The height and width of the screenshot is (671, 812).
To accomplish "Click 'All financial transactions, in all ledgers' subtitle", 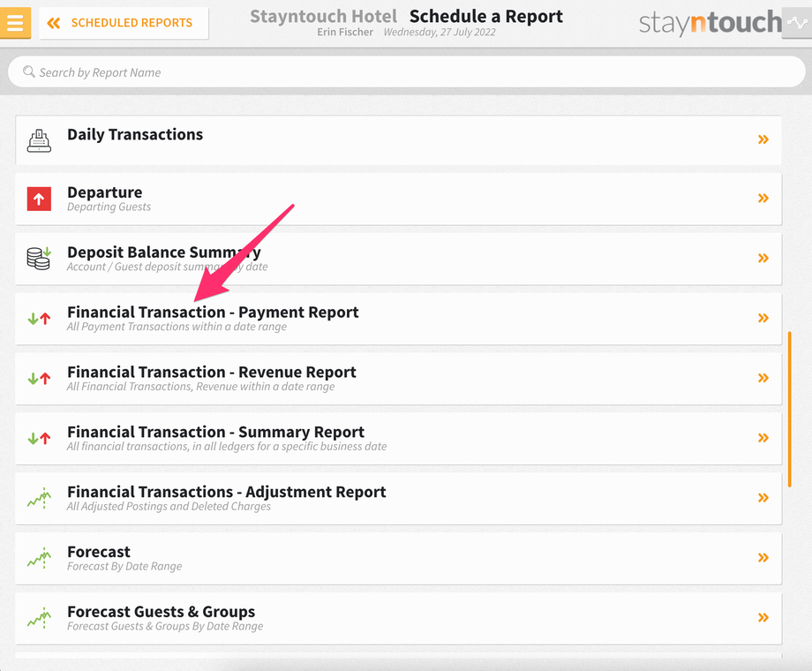I will (227, 446).
